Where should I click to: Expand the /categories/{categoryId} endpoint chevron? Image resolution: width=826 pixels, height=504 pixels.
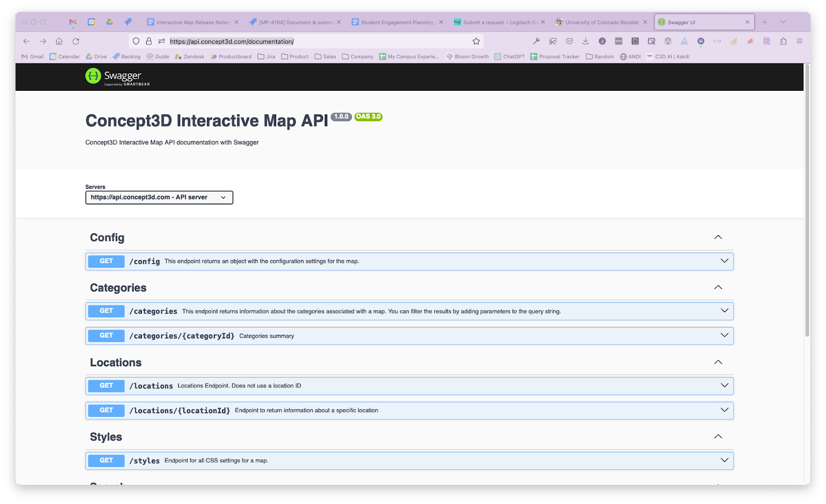(x=725, y=335)
